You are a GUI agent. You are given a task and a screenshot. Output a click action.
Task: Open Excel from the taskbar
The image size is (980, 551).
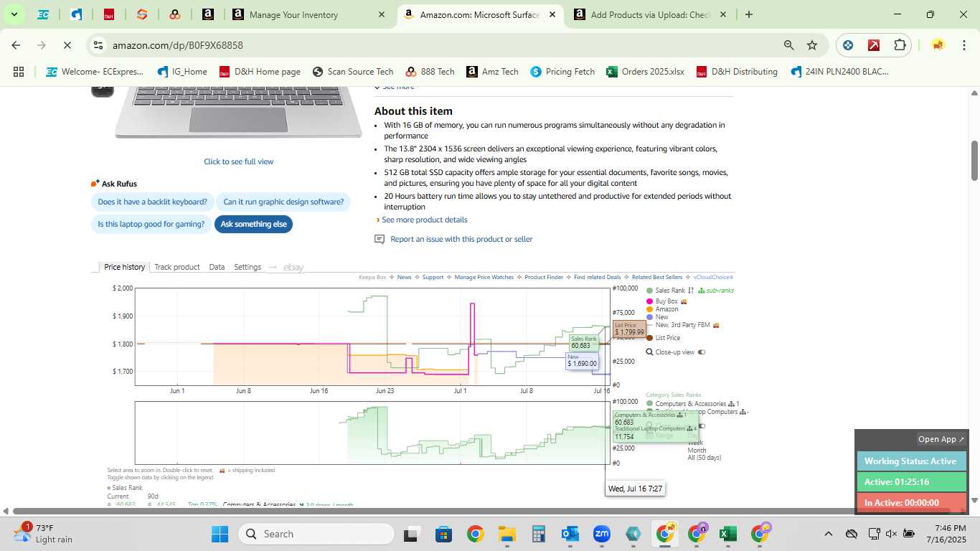[x=727, y=534]
